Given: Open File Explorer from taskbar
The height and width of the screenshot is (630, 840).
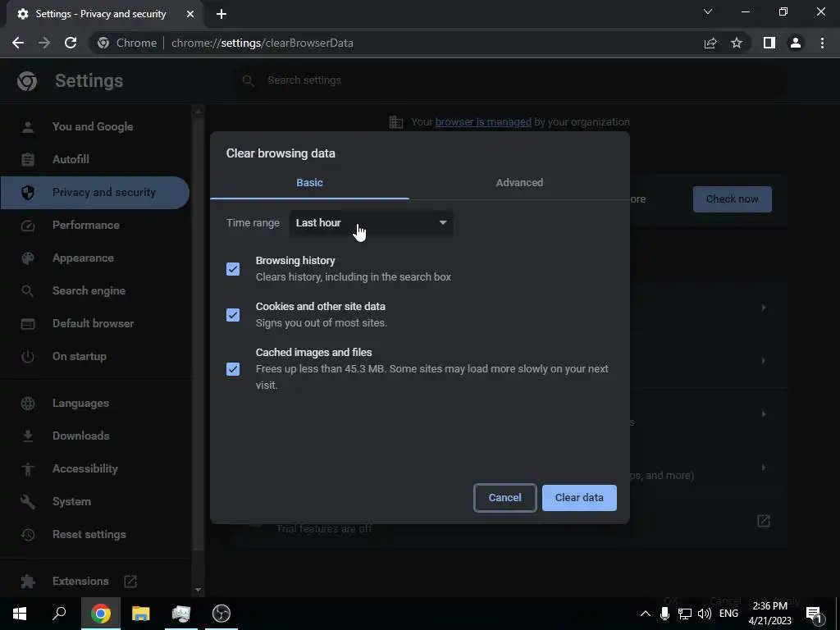Looking at the screenshot, I should coord(141,614).
